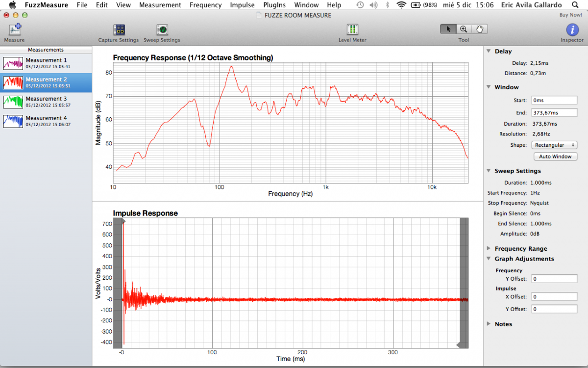Click the Frequency Response graph title
This screenshot has width=588, height=368.
[193, 57]
